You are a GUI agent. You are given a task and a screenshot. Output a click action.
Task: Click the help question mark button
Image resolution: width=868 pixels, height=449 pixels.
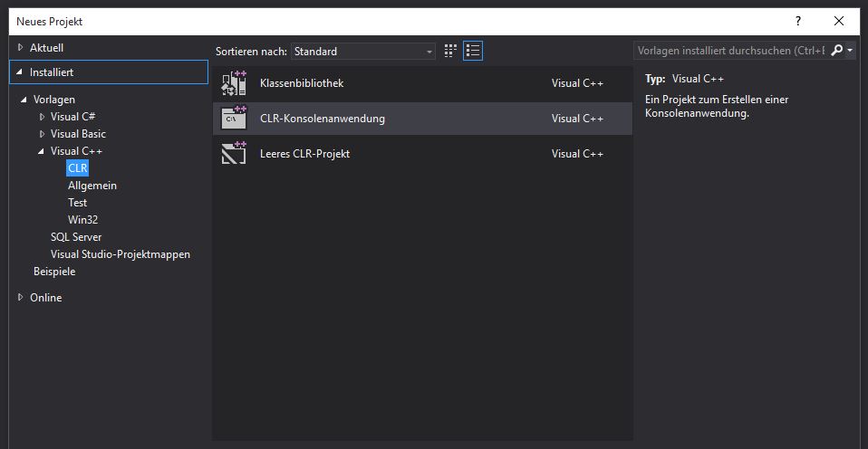(x=797, y=22)
